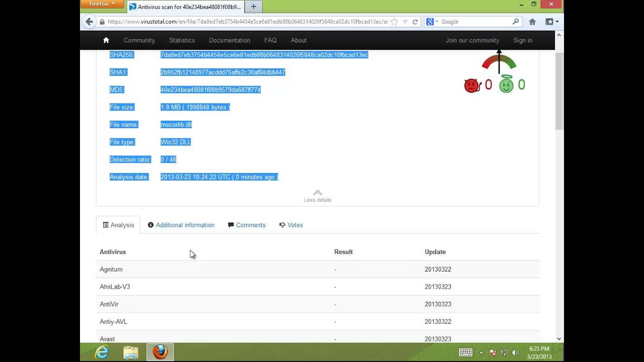Open the Documentation menu item
644x362 pixels.
pos(229,40)
